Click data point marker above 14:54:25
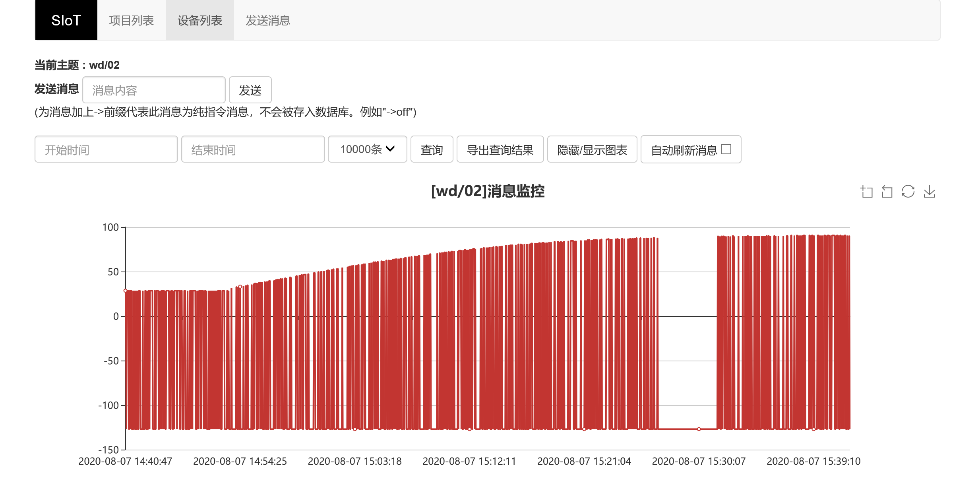Screen dimensions: 980x483 tap(240, 287)
